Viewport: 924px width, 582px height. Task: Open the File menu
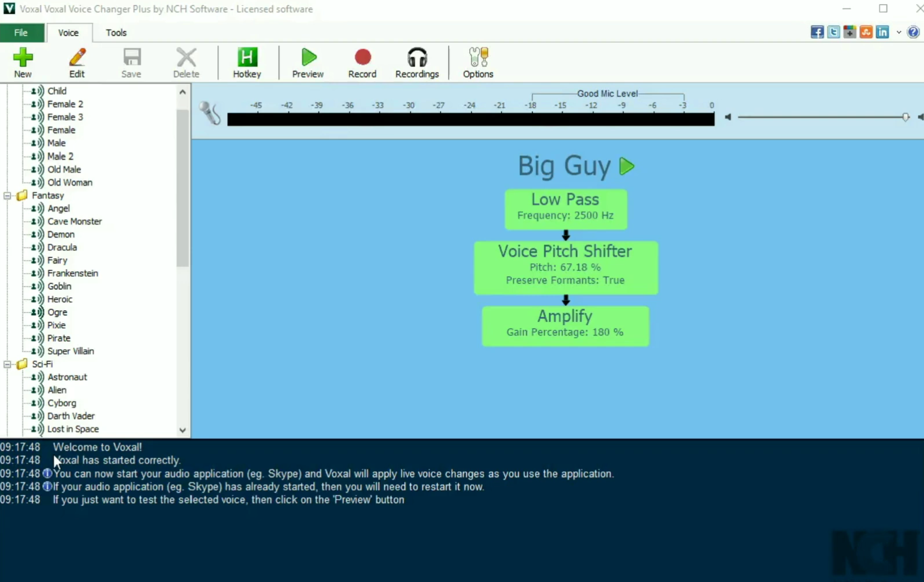point(21,33)
